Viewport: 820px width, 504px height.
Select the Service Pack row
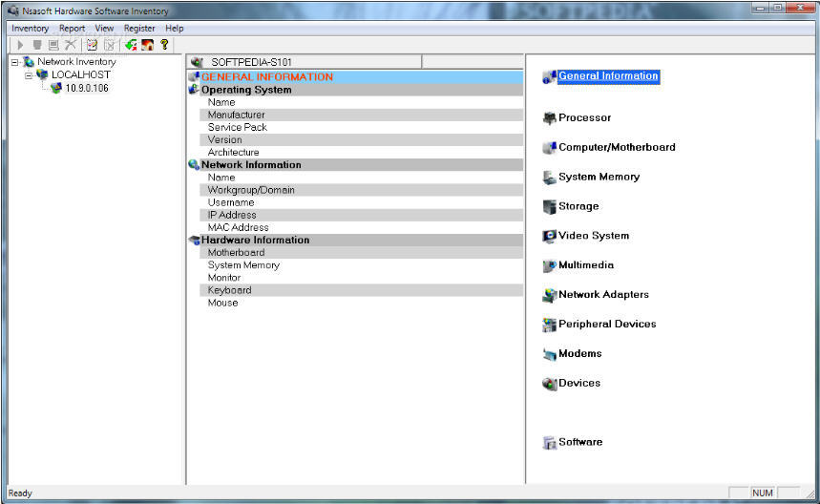361,127
